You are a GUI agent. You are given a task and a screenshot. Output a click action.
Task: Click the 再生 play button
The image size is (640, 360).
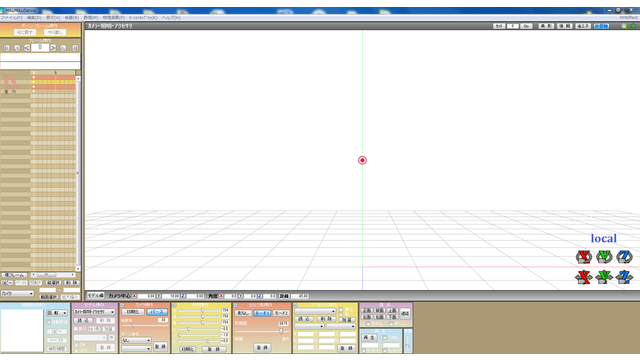pos(369,338)
